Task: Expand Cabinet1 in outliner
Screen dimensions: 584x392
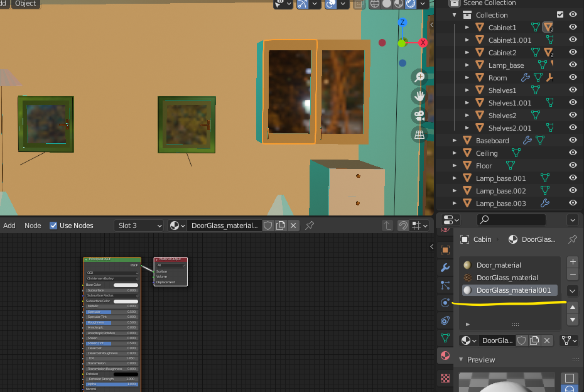Action: (x=467, y=27)
